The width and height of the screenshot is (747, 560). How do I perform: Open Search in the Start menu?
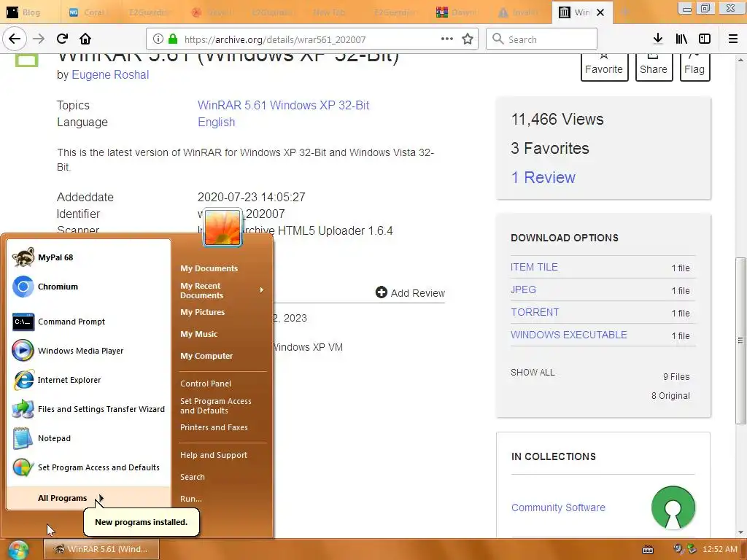pyautogui.click(x=193, y=477)
